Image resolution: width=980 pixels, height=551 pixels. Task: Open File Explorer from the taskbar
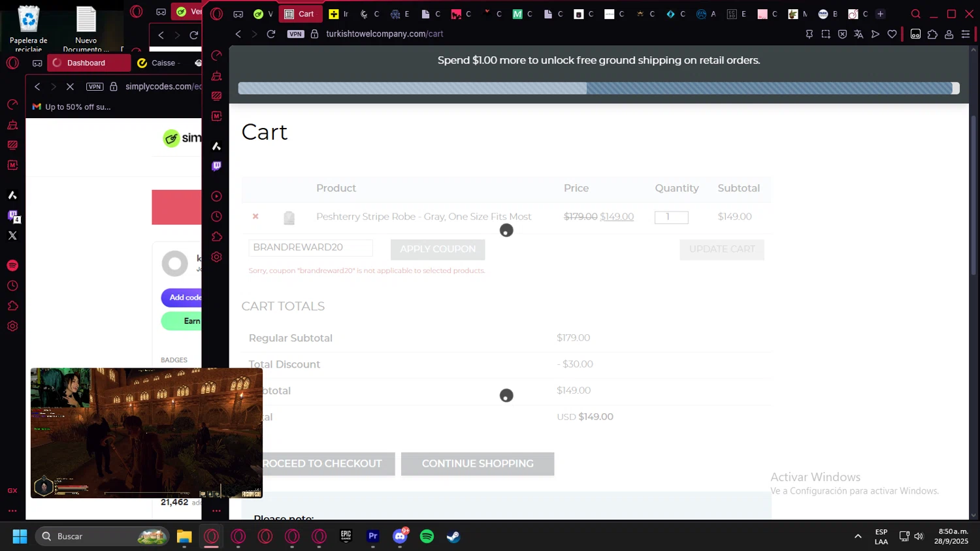184,537
